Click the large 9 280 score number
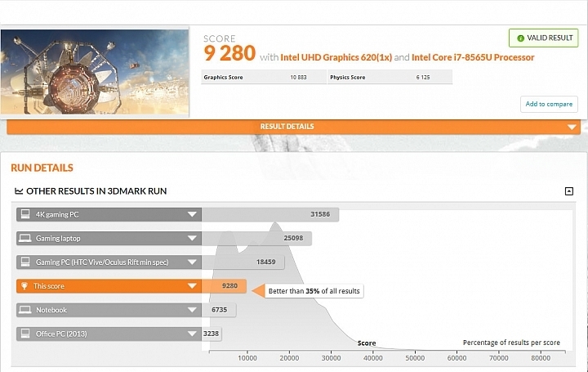Image resolution: width=588 pixels, height=372 pixels. tap(229, 53)
